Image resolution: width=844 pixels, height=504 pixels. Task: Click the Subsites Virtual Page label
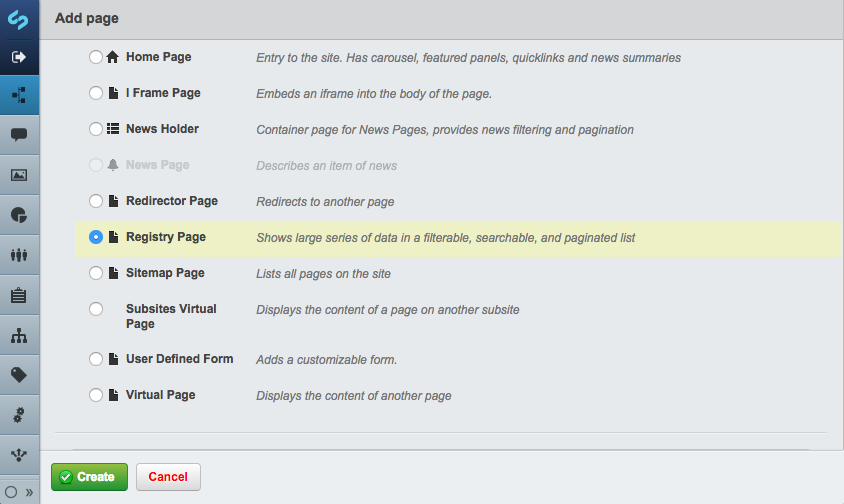(x=171, y=316)
